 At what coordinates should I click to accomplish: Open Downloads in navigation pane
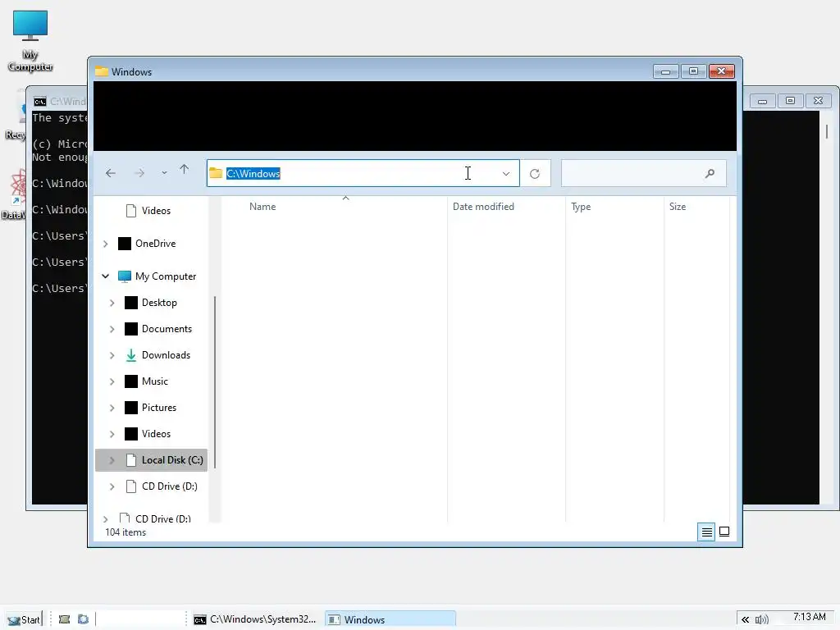pyautogui.click(x=166, y=355)
